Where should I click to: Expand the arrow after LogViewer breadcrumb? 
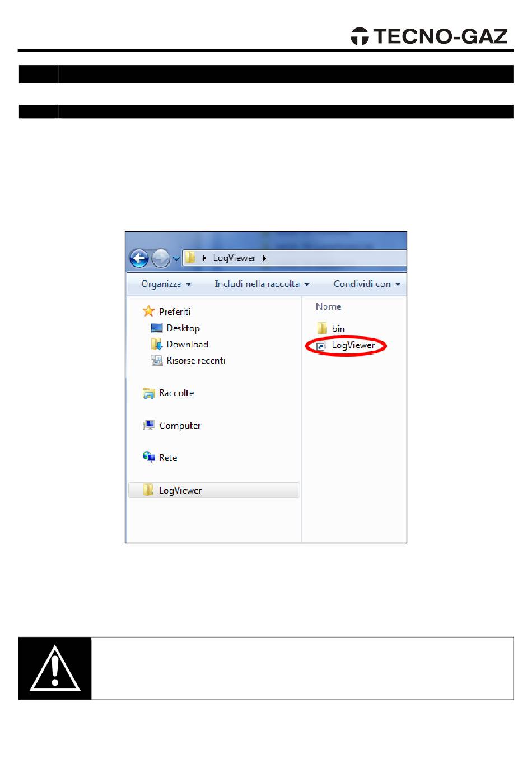(x=264, y=258)
